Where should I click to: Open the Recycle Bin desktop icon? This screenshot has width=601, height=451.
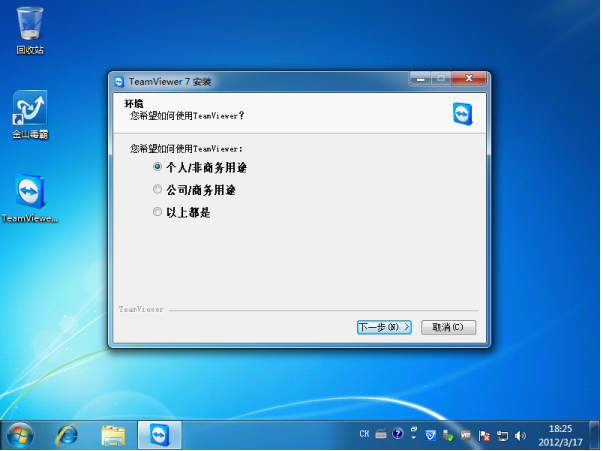(x=30, y=31)
